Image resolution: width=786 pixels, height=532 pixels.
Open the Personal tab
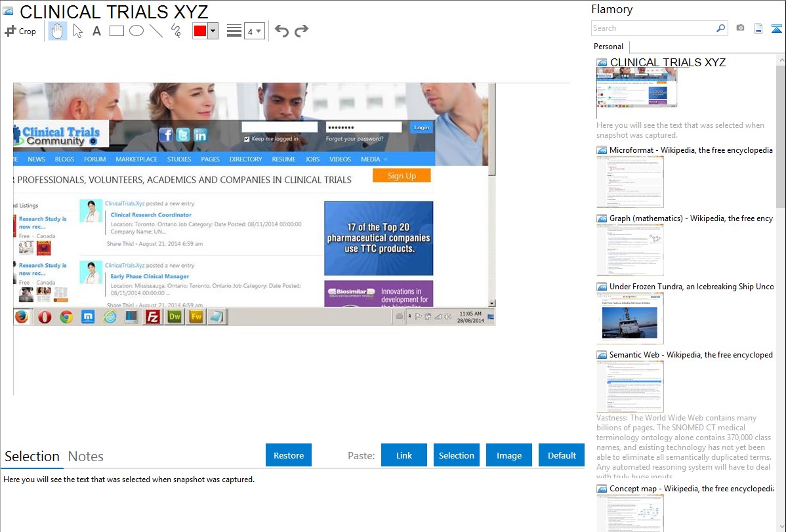[x=609, y=47]
